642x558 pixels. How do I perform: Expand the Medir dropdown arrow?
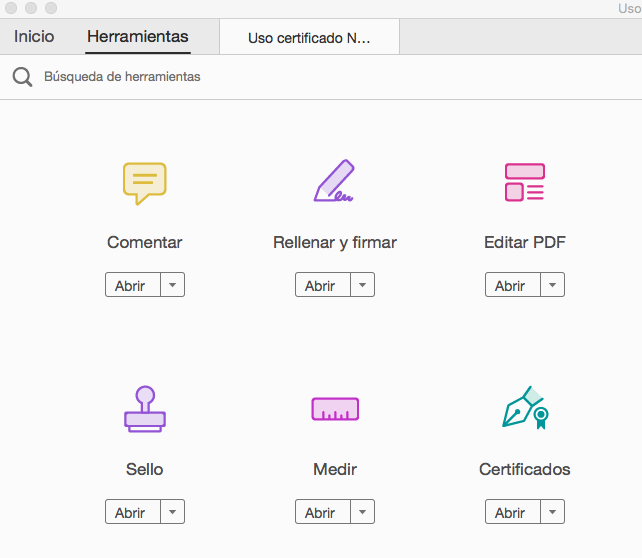click(362, 512)
